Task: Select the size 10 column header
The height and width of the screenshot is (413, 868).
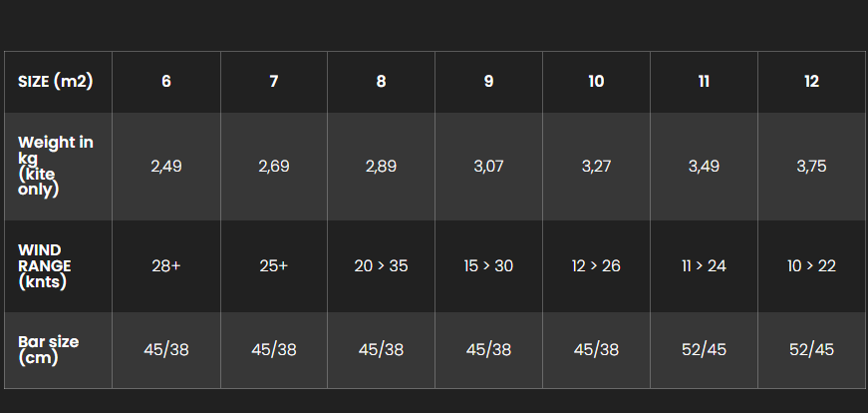Action: (x=596, y=82)
